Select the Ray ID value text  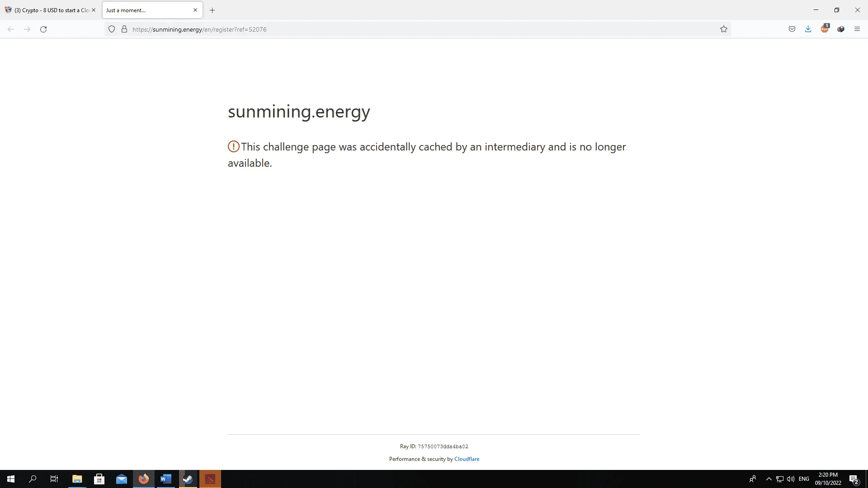(443, 446)
